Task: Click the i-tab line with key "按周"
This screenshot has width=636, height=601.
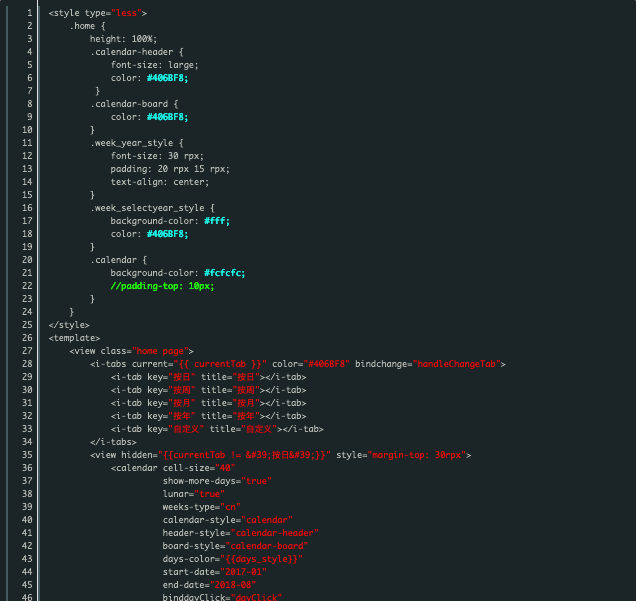Action: click(208, 390)
